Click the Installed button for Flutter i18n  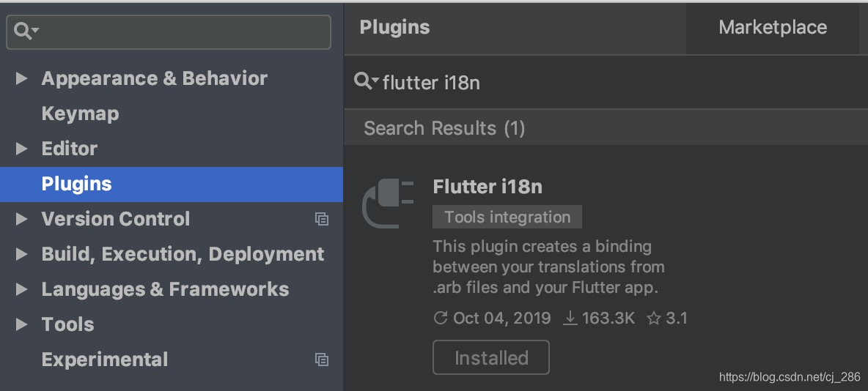coord(490,358)
